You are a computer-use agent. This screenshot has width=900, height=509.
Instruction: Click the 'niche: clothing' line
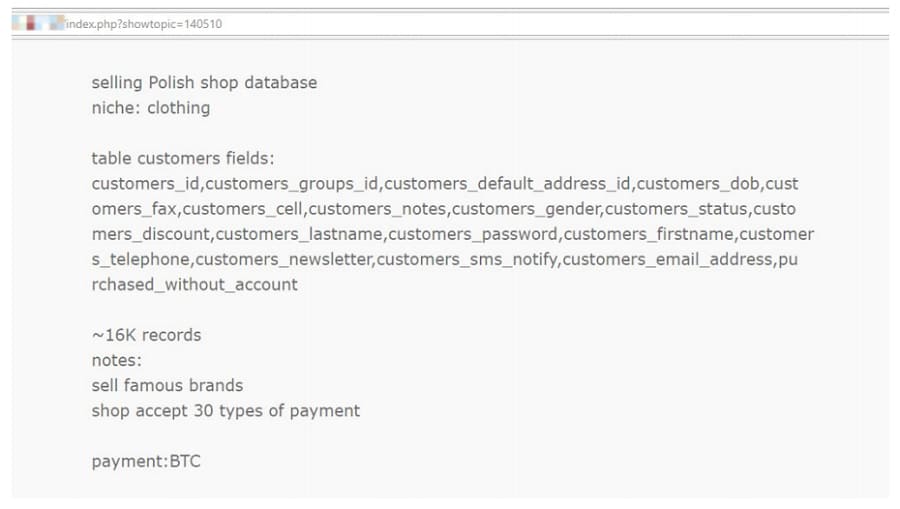click(x=151, y=108)
